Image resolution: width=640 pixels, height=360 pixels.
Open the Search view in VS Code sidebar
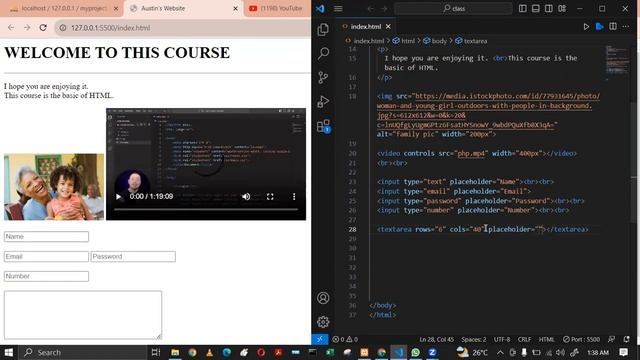(323, 53)
